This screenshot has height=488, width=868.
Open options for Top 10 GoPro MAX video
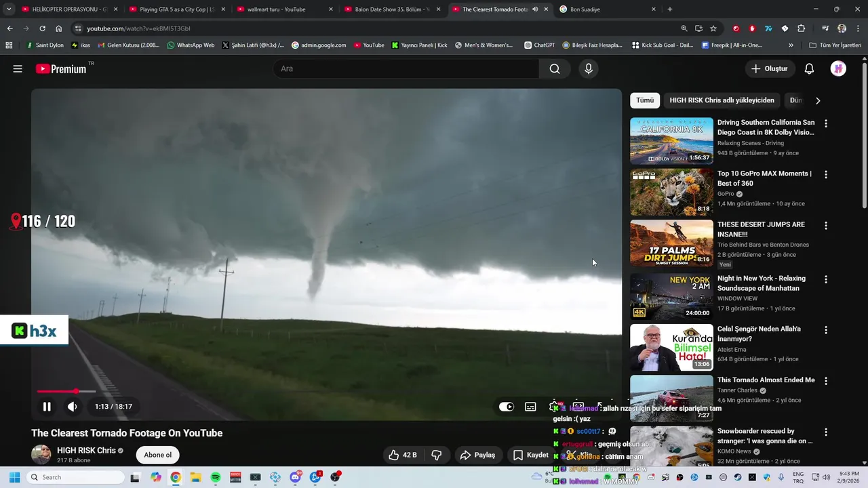(826, 174)
